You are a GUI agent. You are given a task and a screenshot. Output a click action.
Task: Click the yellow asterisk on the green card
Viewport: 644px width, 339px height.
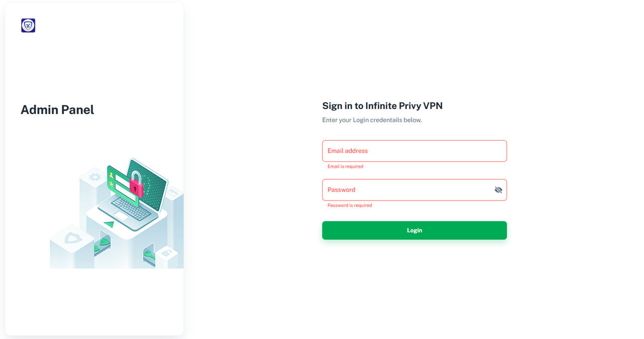[111, 184]
